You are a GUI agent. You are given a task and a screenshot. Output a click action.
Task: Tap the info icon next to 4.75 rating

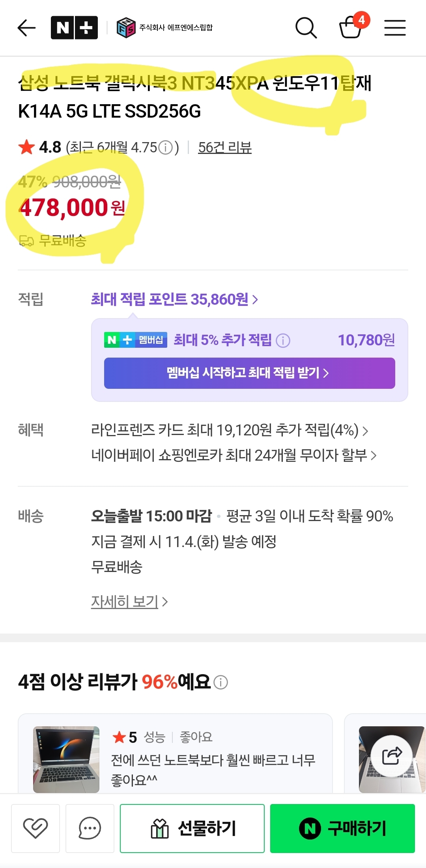166,148
